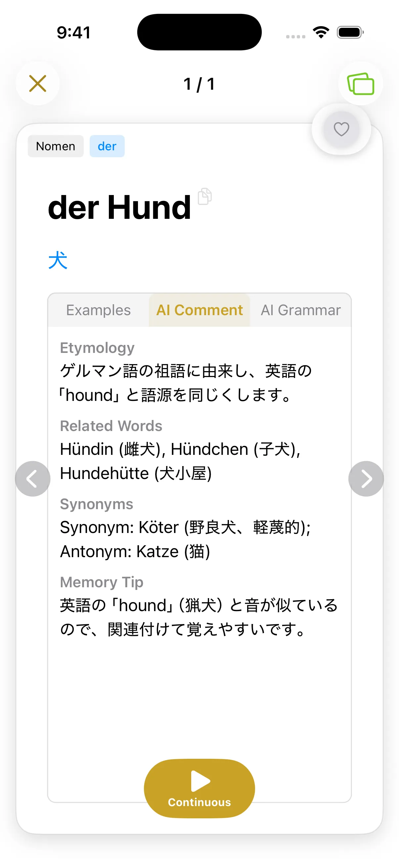Select the AI Comment tab

tap(199, 310)
